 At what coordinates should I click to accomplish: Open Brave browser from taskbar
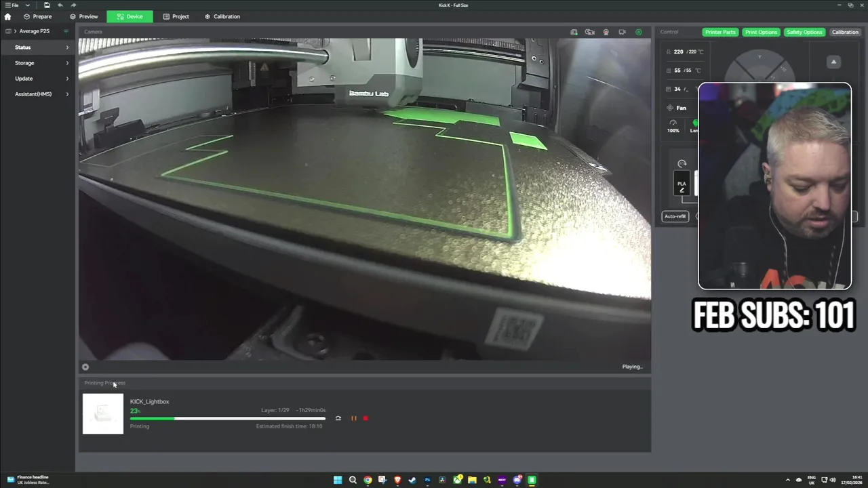pyautogui.click(x=397, y=480)
